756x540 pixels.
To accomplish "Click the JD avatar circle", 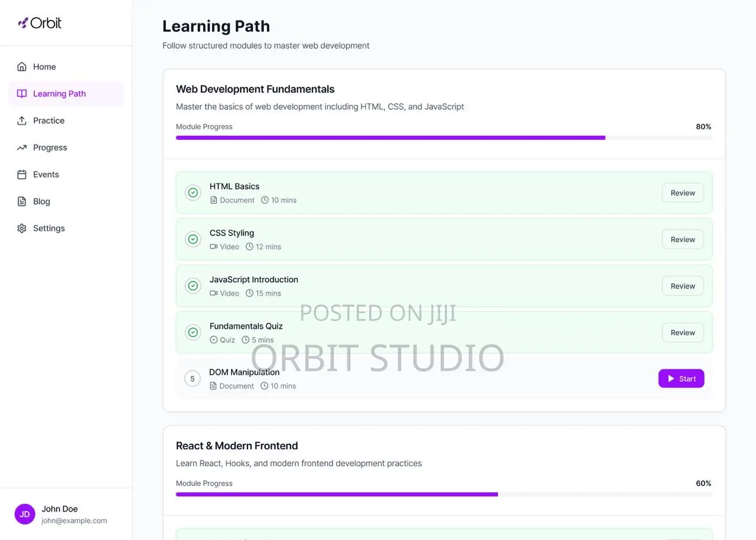I will (x=25, y=514).
